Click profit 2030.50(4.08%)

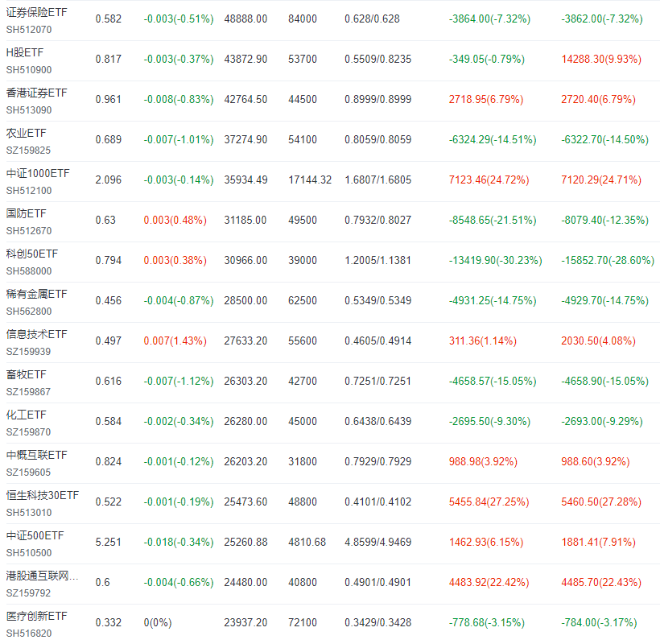599,341
